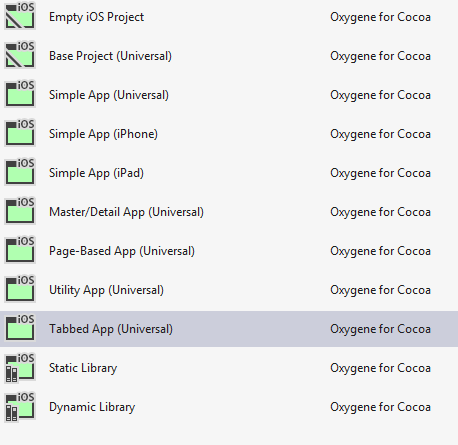
Task: Click the Master/Detail App template icon
Action: [20, 211]
